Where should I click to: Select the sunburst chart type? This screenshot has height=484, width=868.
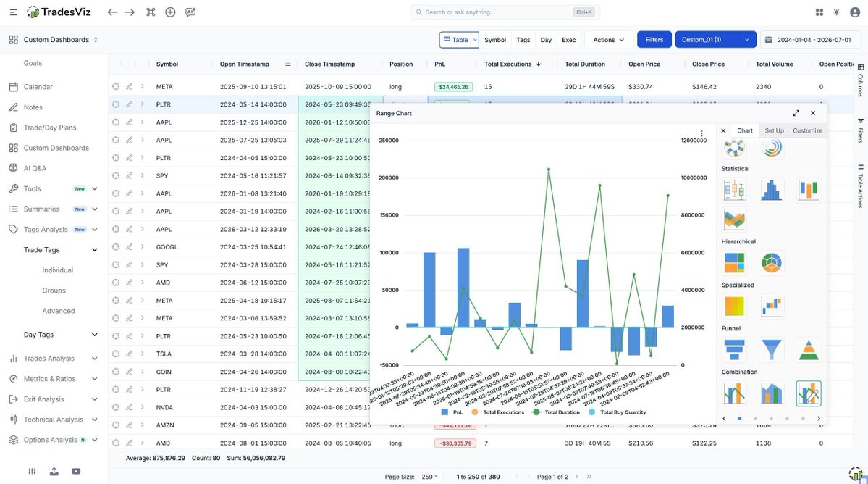click(771, 263)
